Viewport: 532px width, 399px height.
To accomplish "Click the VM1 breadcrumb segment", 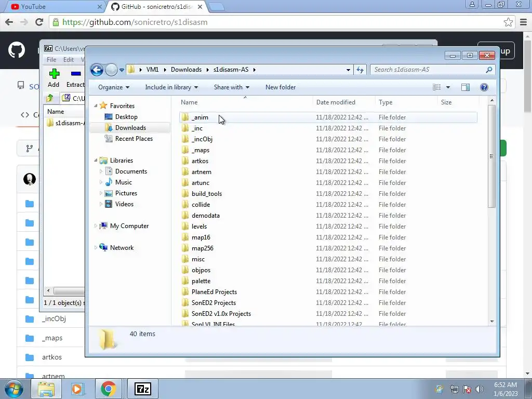I will click(x=152, y=70).
